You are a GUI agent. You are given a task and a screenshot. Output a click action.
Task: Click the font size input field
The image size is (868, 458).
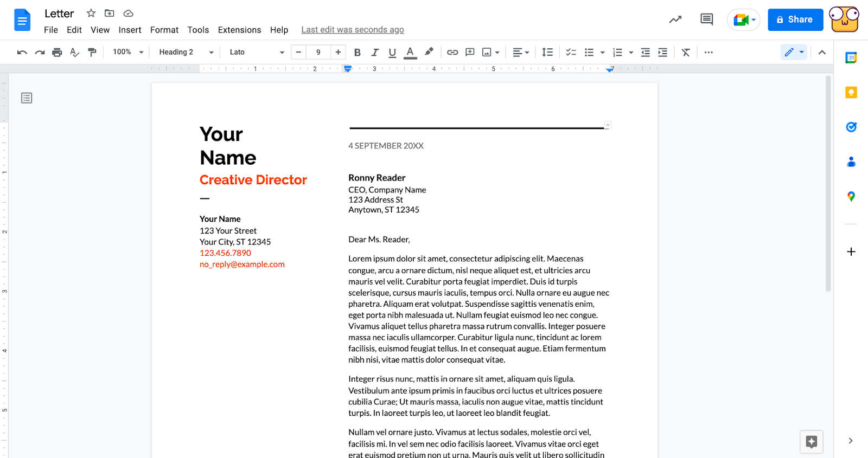318,53
